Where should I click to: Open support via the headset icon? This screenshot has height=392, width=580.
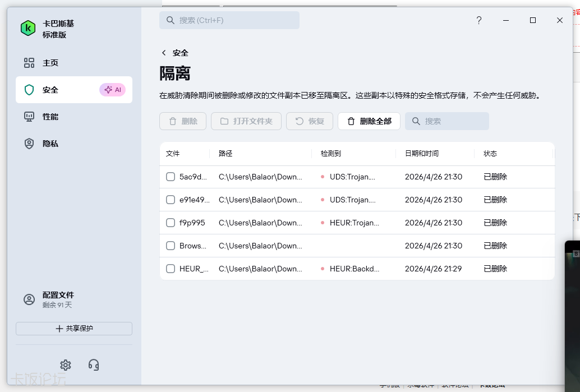pyautogui.click(x=94, y=365)
